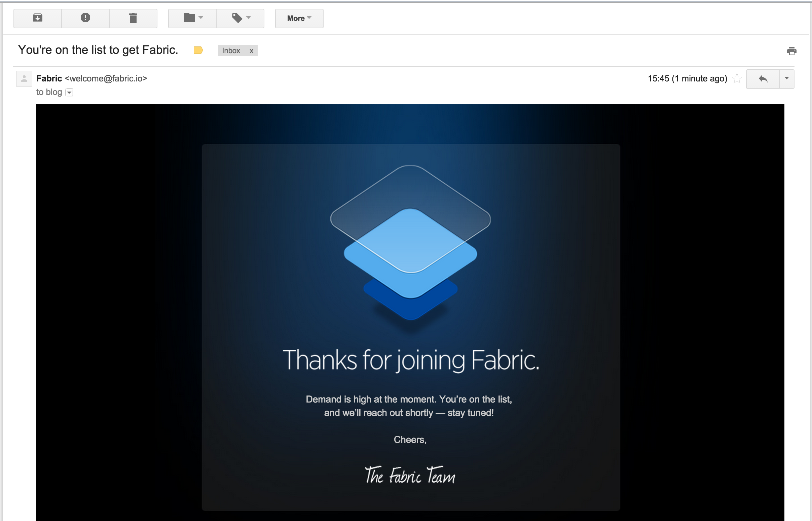Viewport: 812px width, 521px height.
Task: Remove the Inbox label with x
Action: [x=251, y=51]
